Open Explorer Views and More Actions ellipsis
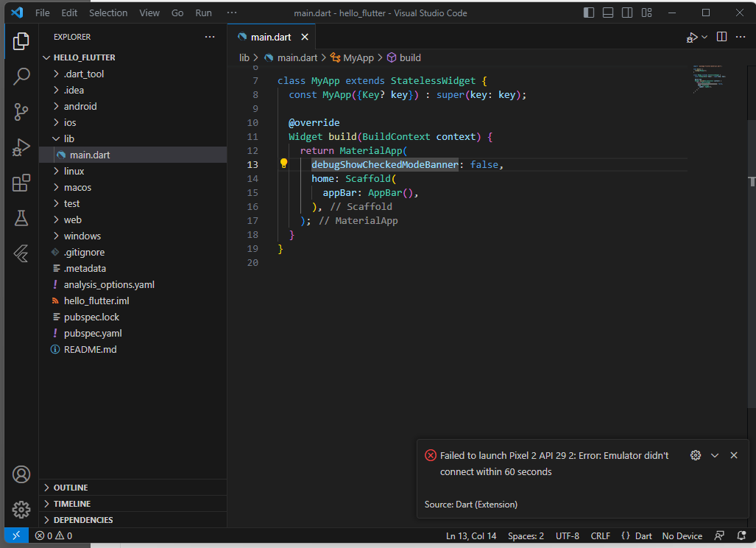Screen dimensions: 756x548 (x=210, y=37)
